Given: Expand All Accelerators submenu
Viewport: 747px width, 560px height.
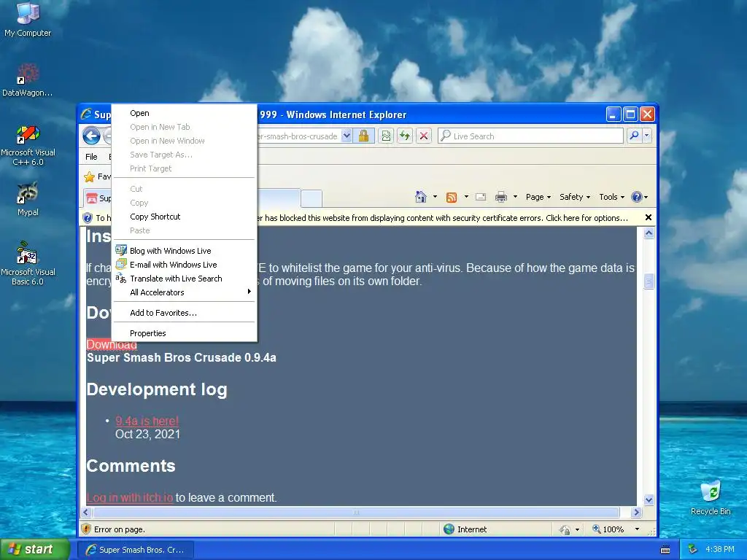Looking at the screenshot, I should click(x=185, y=292).
